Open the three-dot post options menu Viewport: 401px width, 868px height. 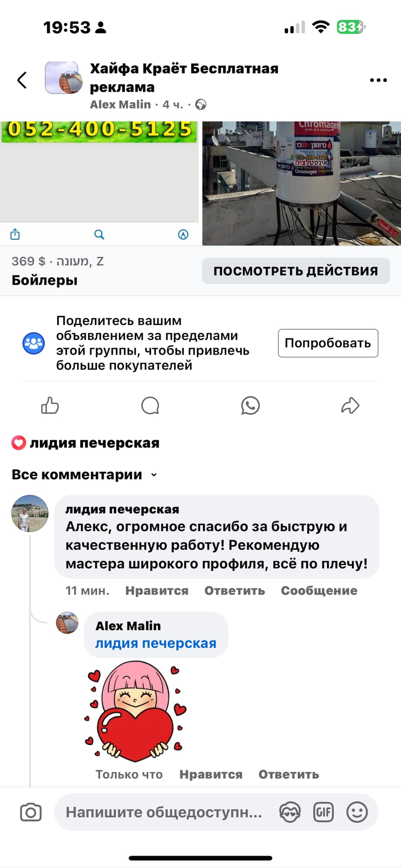[x=378, y=80]
